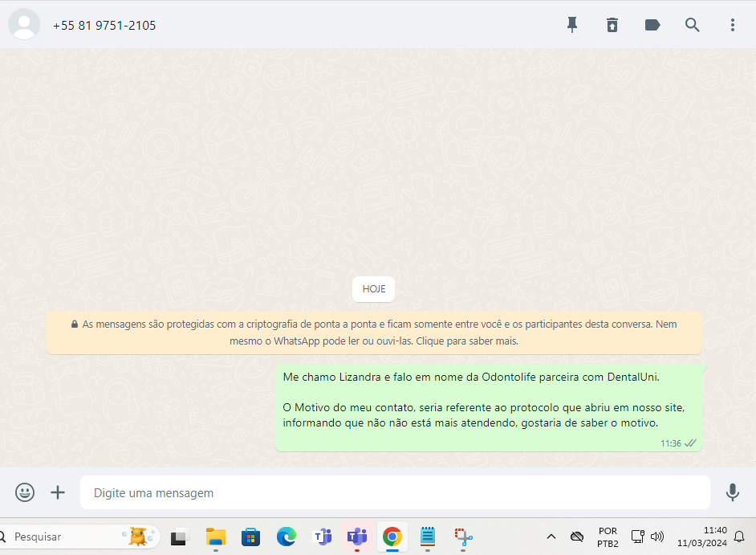Open the three-dot chat menu
756x555 pixels.
pyautogui.click(x=733, y=25)
